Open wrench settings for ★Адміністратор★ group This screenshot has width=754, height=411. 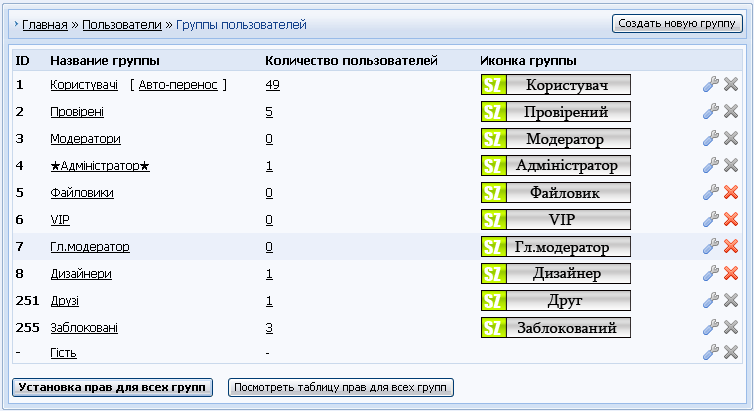[x=711, y=165]
